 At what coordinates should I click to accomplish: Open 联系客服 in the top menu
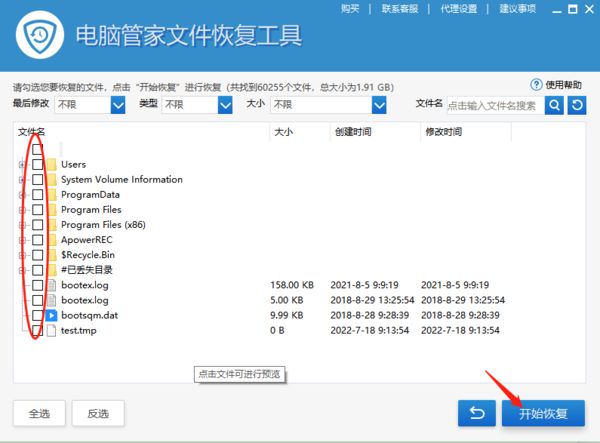tap(398, 8)
